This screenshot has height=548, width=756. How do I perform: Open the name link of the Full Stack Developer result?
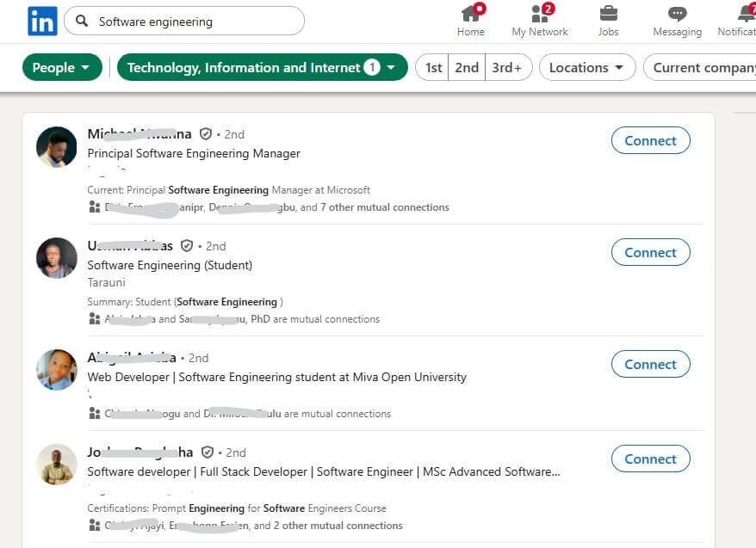click(139, 453)
